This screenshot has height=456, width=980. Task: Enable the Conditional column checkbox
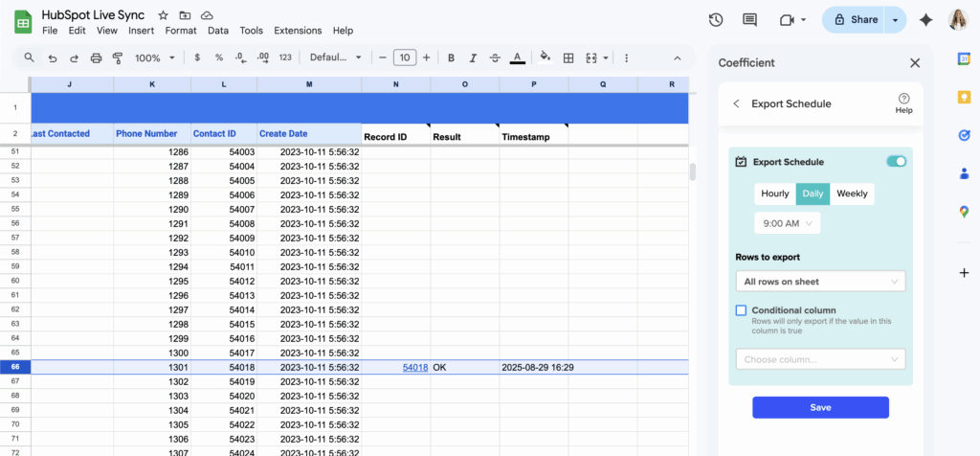tap(742, 310)
